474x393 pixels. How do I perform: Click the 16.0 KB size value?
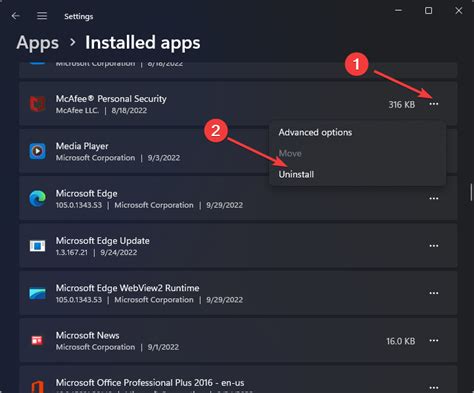401,341
